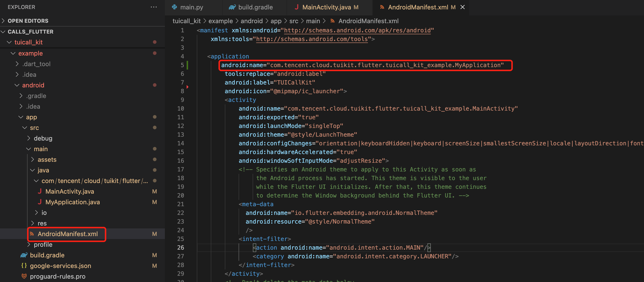The width and height of the screenshot is (644, 282).
Task: Click the 'example' breadcrumb segment
Action: [x=220, y=21]
